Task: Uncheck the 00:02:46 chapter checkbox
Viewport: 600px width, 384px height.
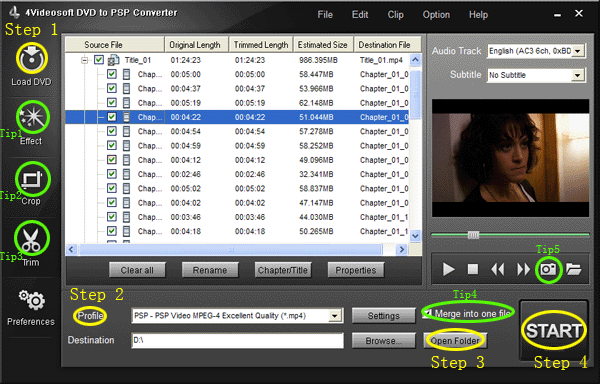Action: pyautogui.click(x=112, y=174)
